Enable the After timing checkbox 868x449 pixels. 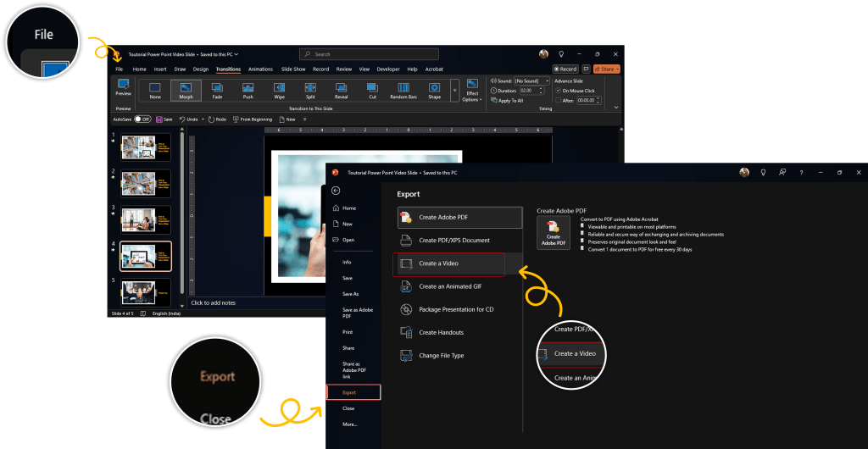(x=558, y=100)
